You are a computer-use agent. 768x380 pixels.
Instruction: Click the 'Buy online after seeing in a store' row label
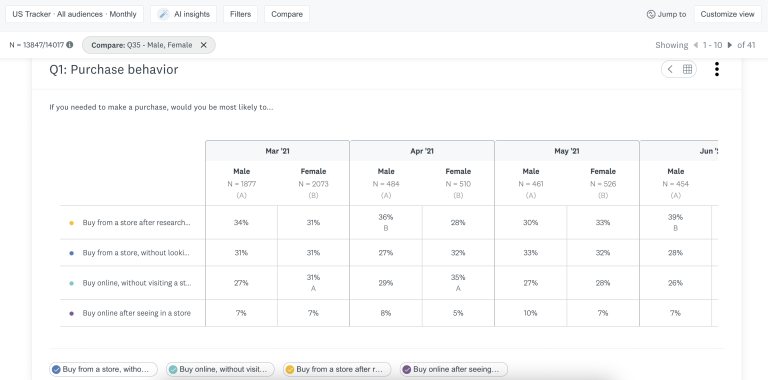pyautogui.click(x=137, y=313)
